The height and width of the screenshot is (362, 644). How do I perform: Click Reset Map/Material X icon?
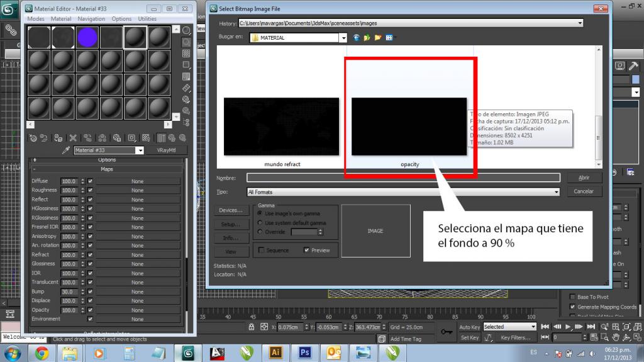(73, 139)
